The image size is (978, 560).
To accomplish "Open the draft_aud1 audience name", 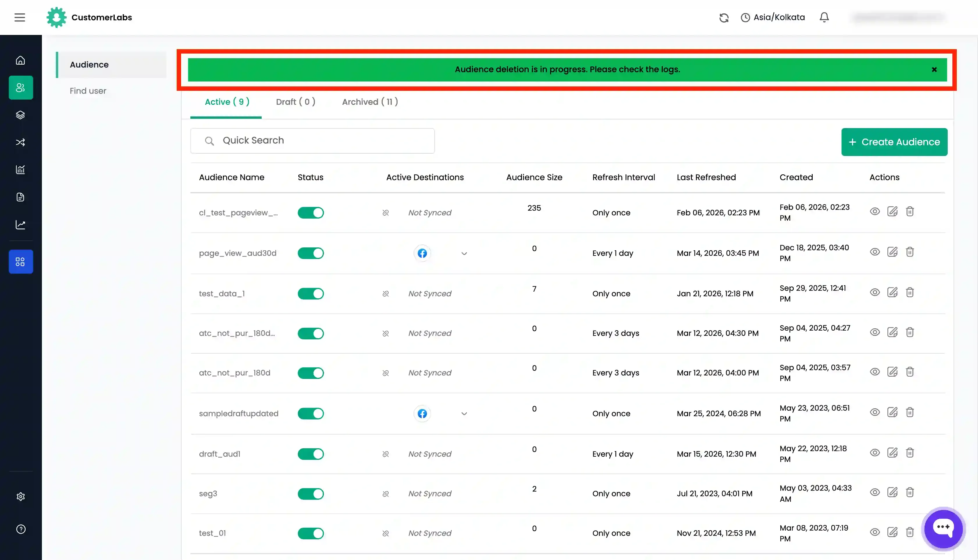I will tap(219, 454).
